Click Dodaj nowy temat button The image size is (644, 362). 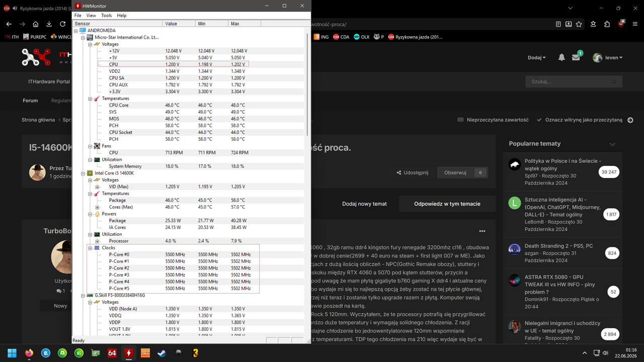(x=365, y=204)
